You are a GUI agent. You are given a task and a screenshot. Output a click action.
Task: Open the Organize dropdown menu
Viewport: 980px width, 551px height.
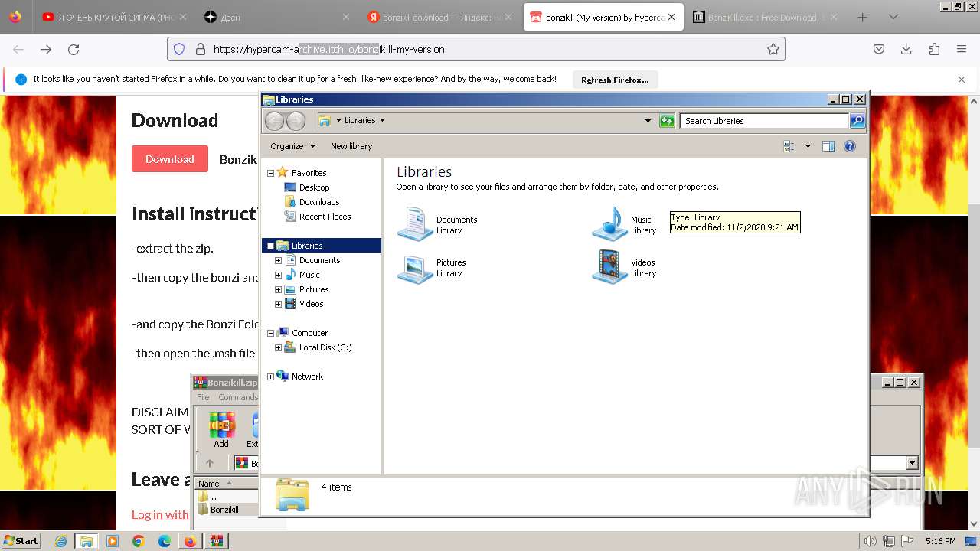tap(292, 146)
